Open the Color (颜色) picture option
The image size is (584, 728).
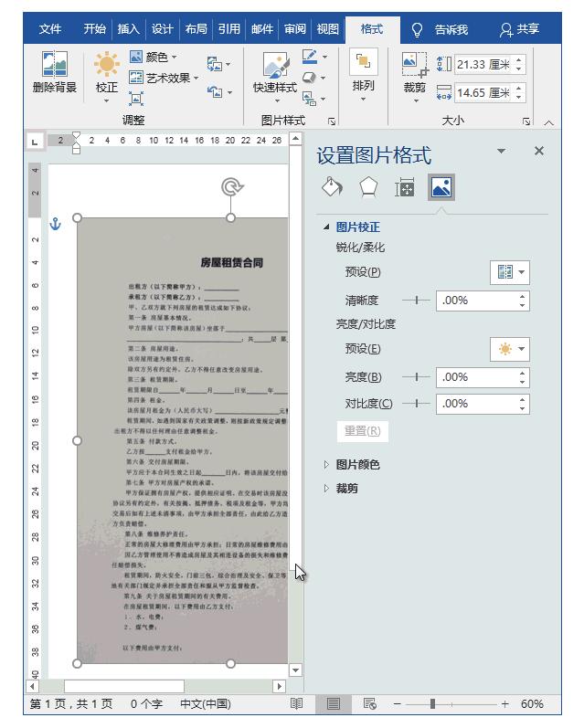coord(154,58)
